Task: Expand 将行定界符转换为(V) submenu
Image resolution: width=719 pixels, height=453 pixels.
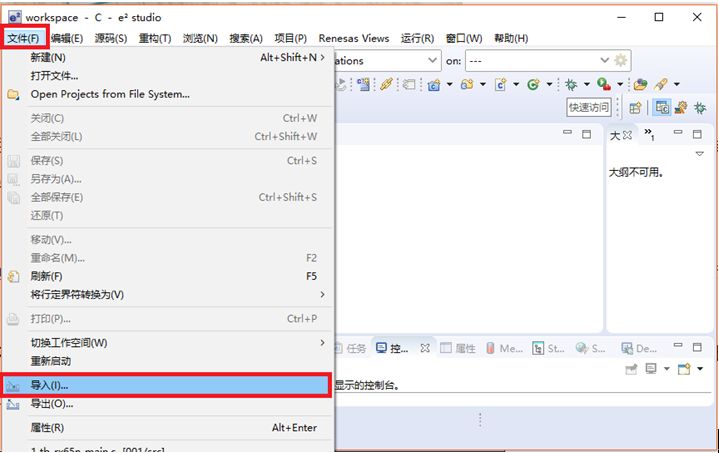Action: (x=167, y=294)
